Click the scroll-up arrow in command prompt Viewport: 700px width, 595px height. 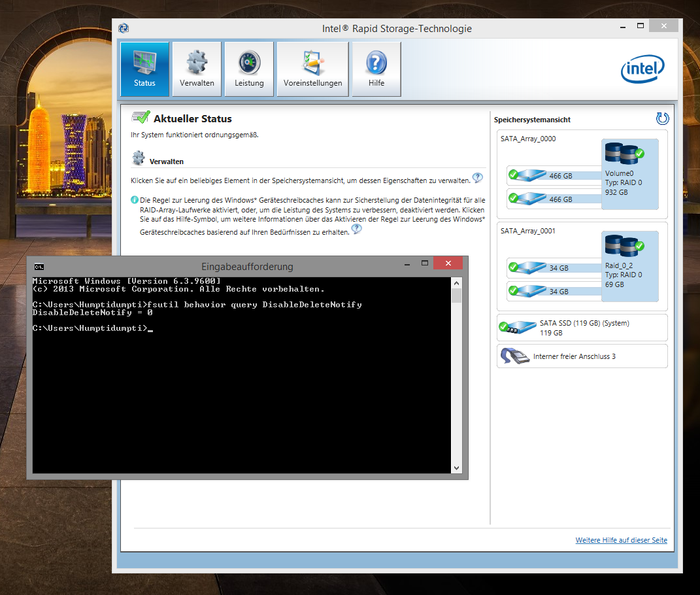tap(456, 283)
